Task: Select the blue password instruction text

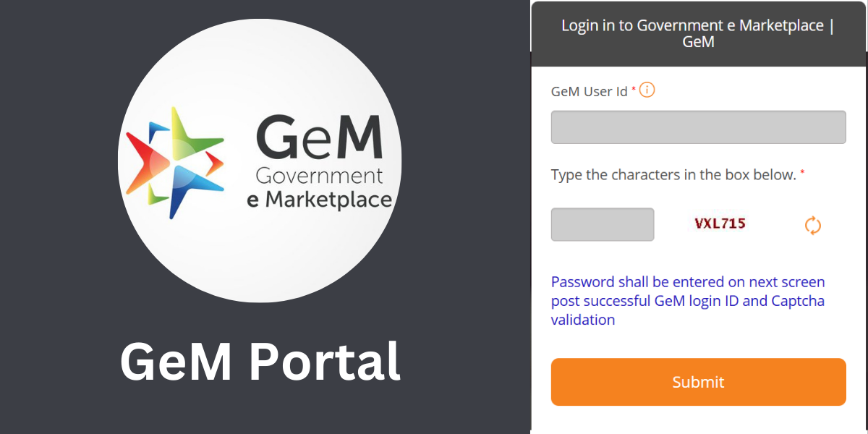Action: pyautogui.click(x=688, y=301)
